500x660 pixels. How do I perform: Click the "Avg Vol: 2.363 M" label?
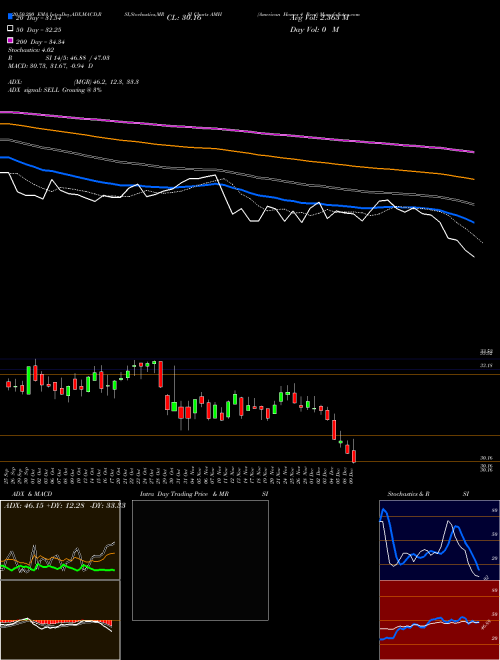(x=319, y=18)
